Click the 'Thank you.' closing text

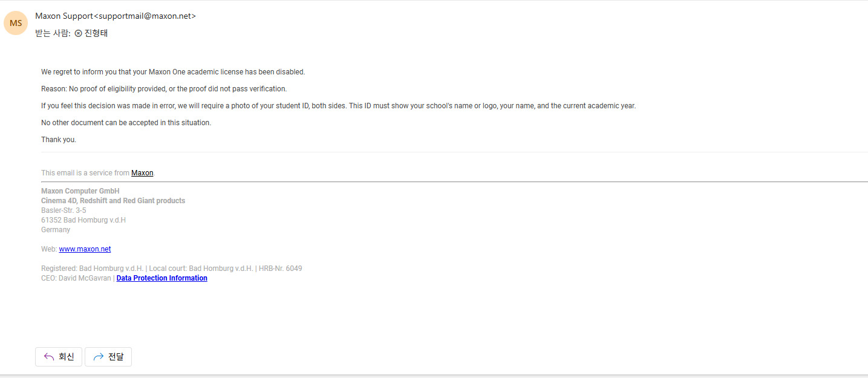pyautogui.click(x=59, y=140)
